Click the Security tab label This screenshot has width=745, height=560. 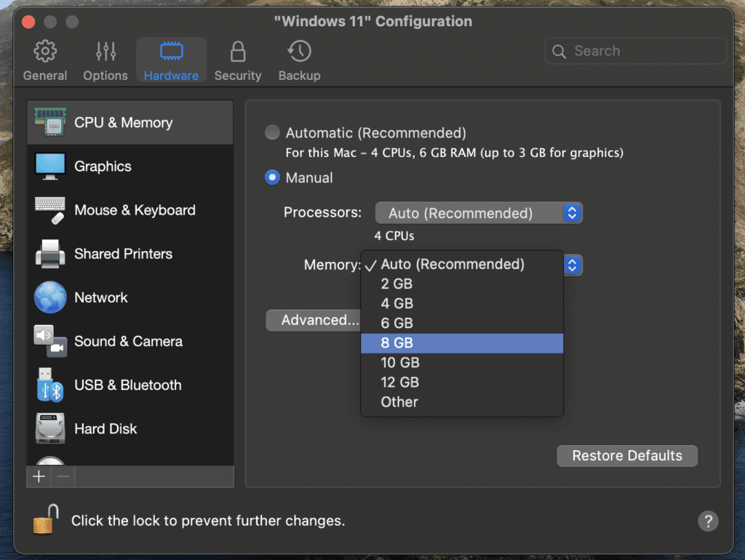point(238,76)
